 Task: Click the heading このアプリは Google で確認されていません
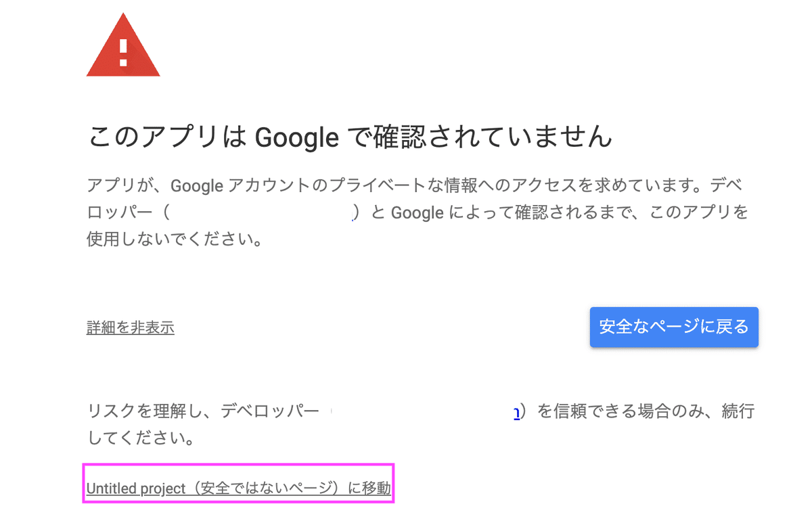[350, 137]
